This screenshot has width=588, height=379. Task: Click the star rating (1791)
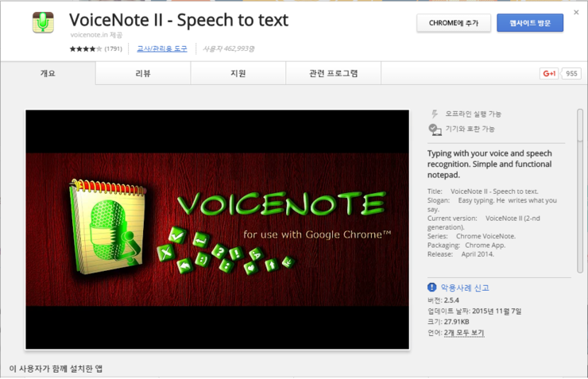pyautogui.click(x=96, y=48)
